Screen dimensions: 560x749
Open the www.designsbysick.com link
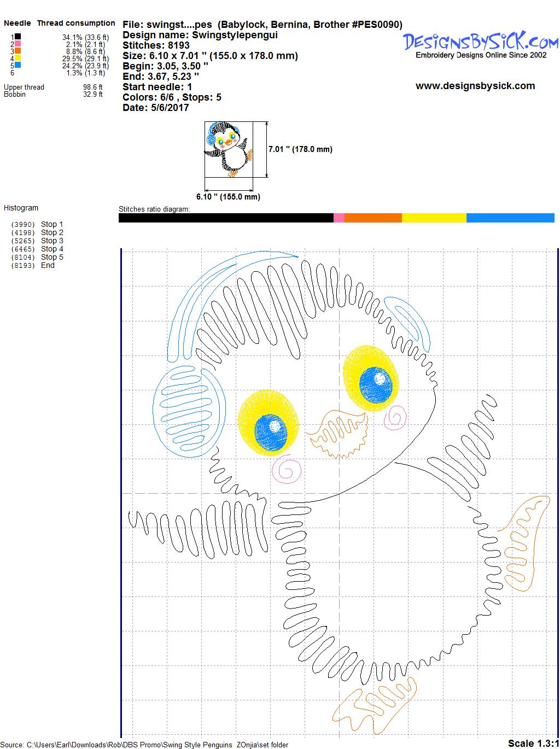tap(475, 86)
